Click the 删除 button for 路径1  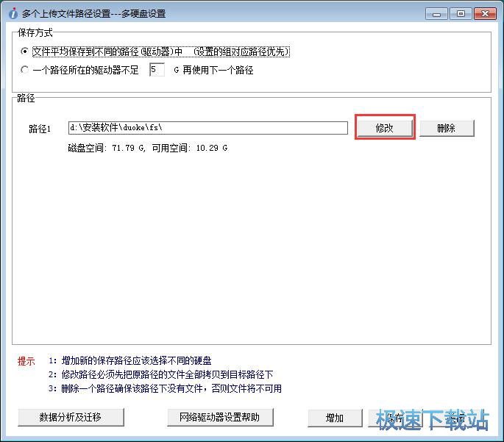[447, 128]
